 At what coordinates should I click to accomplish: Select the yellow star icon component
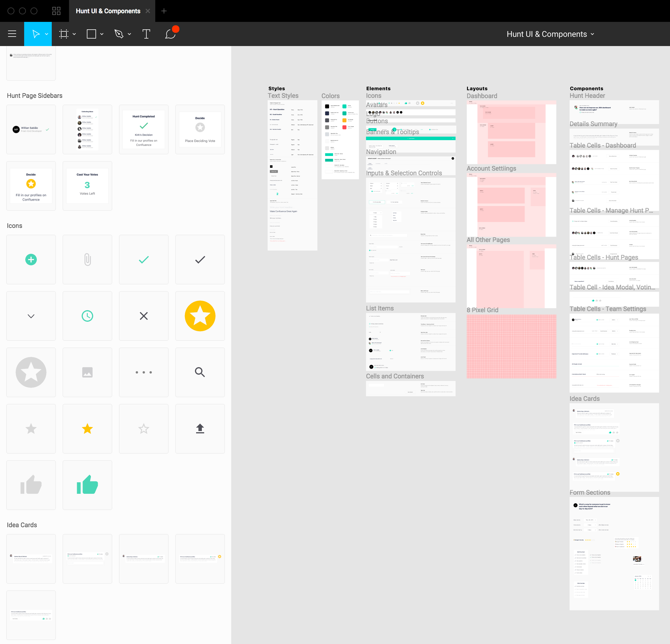tap(87, 428)
